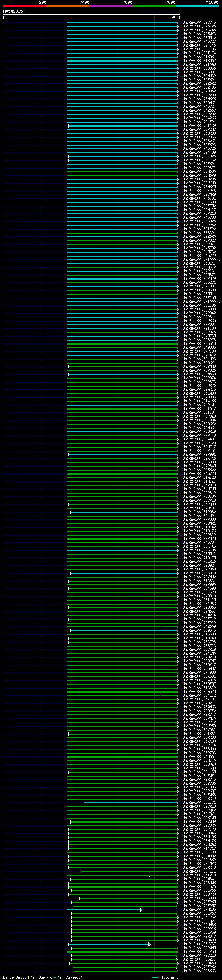The width and height of the screenshot is (222, 980).
Task: Select hit label UniRef100_Q7M1Q5
Action: (199, 910)
